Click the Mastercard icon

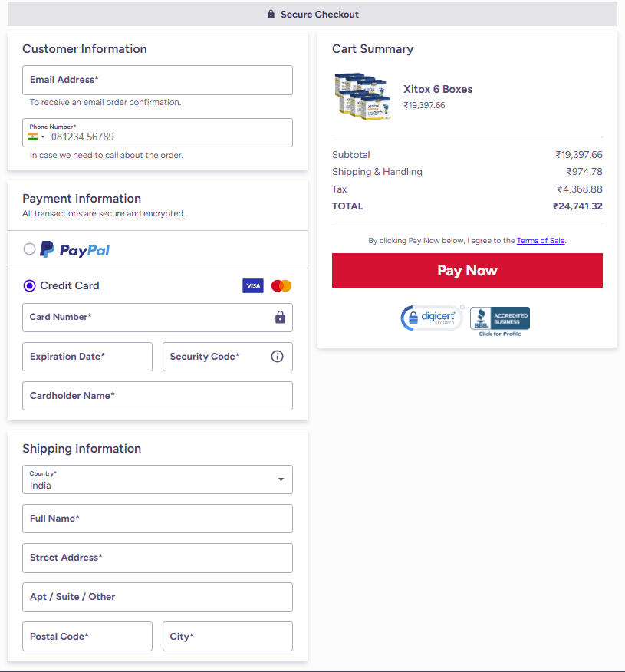tap(281, 285)
